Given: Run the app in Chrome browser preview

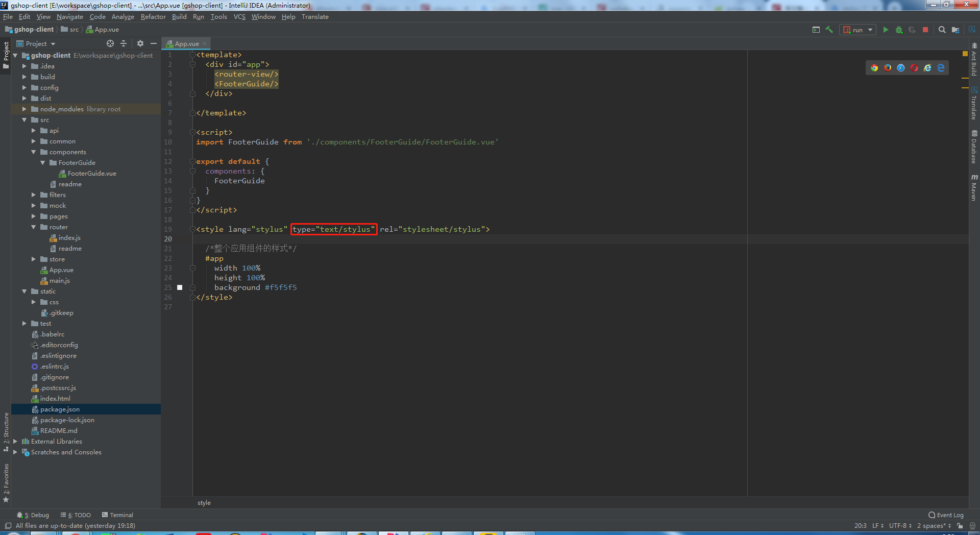Looking at the screenshot, I should click(874, 68).
